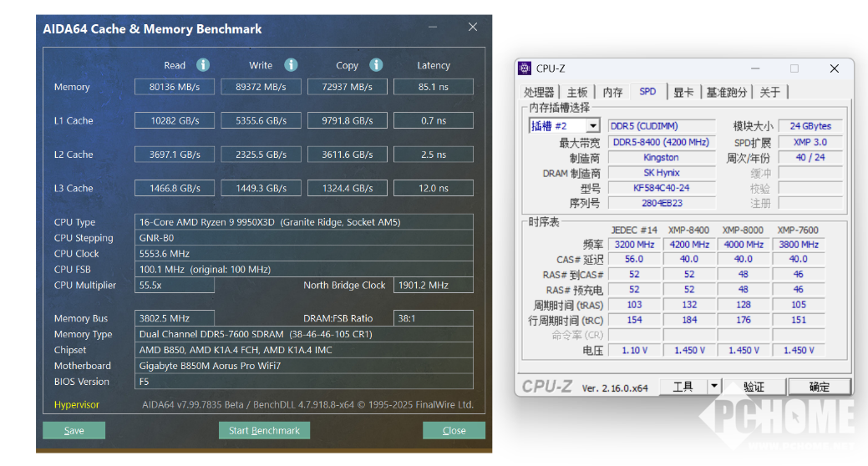Click the L3 Cache write 1449.3 GB/s value

pyautogui.click(x=261, y=188)
